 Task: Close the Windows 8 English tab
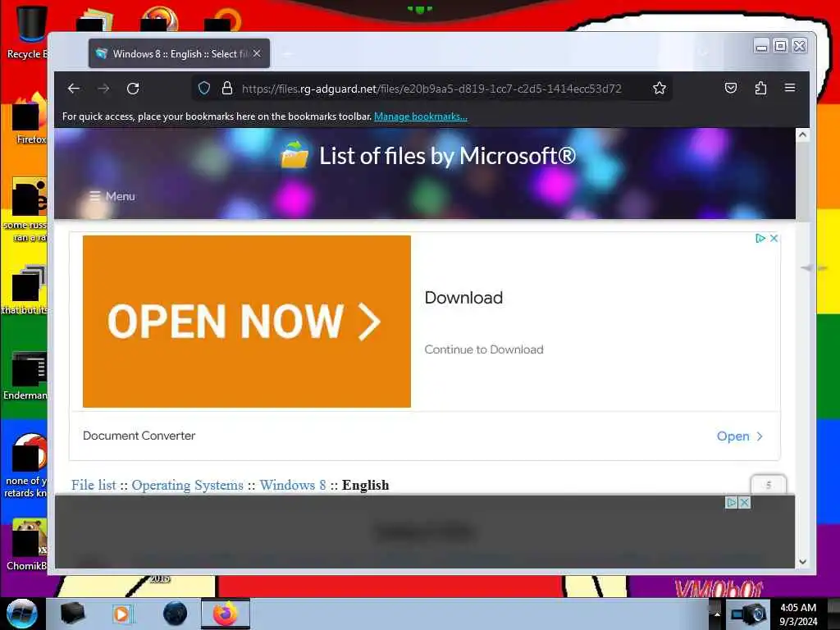pos(257,53)
